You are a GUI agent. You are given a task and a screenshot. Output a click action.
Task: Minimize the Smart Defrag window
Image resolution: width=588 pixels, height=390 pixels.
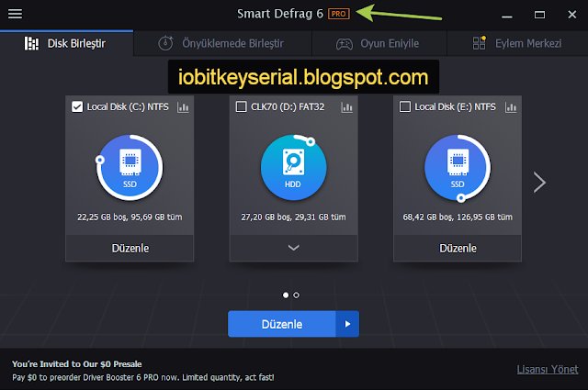507,15
